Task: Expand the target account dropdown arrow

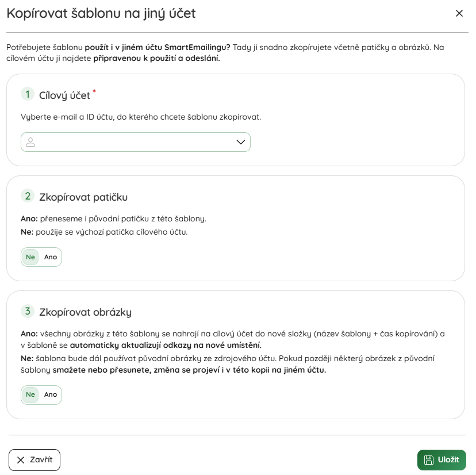Action: point(241,142)
